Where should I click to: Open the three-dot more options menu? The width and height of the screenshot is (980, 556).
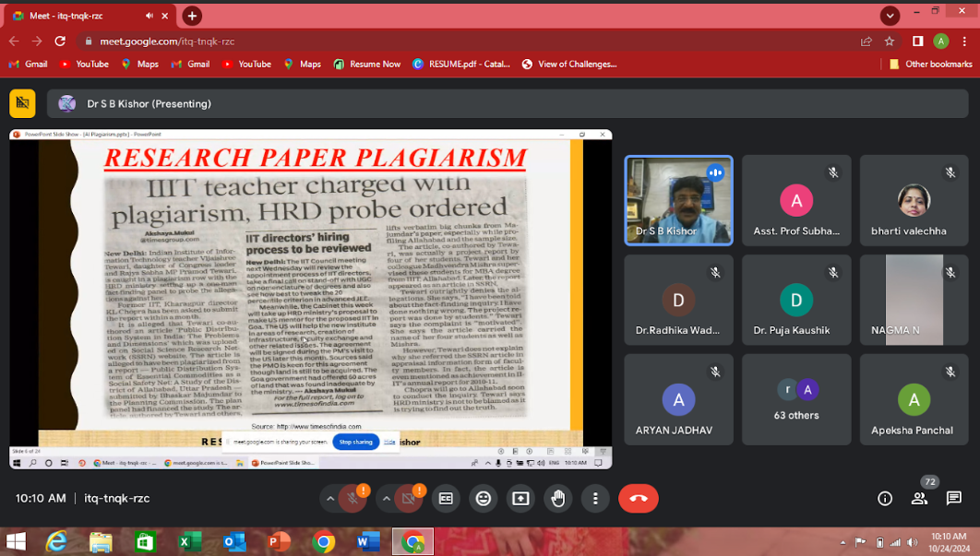click(595, 499)
